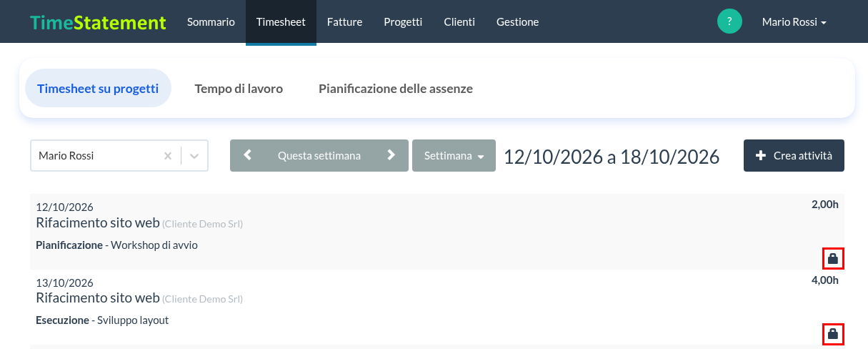Click the 2,00h duration value

[x=825, y=205]
